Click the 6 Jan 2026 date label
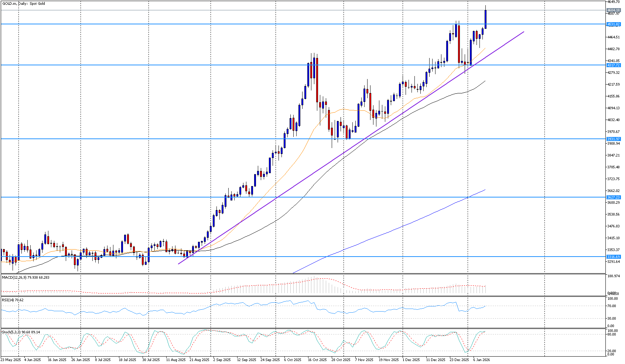This screenshot has height=364, width=625. pyautogui.click(x=482, y=360)
